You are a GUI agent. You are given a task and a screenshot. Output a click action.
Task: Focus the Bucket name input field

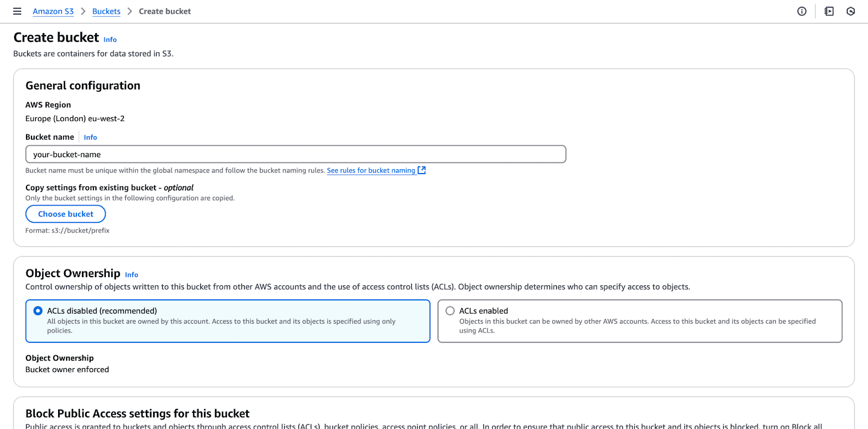296,154
